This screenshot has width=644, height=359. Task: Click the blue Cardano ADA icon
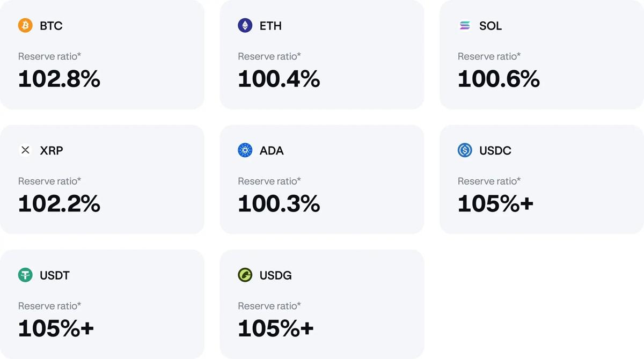pyautogui.click(x=245, y=150)
